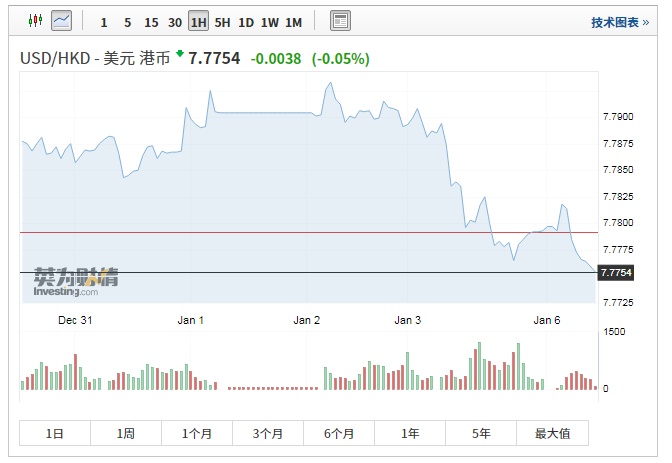Open the news overlay icon in the toolbar
The height and width of the screenshot is (463, 672).
tap(340, 21)
